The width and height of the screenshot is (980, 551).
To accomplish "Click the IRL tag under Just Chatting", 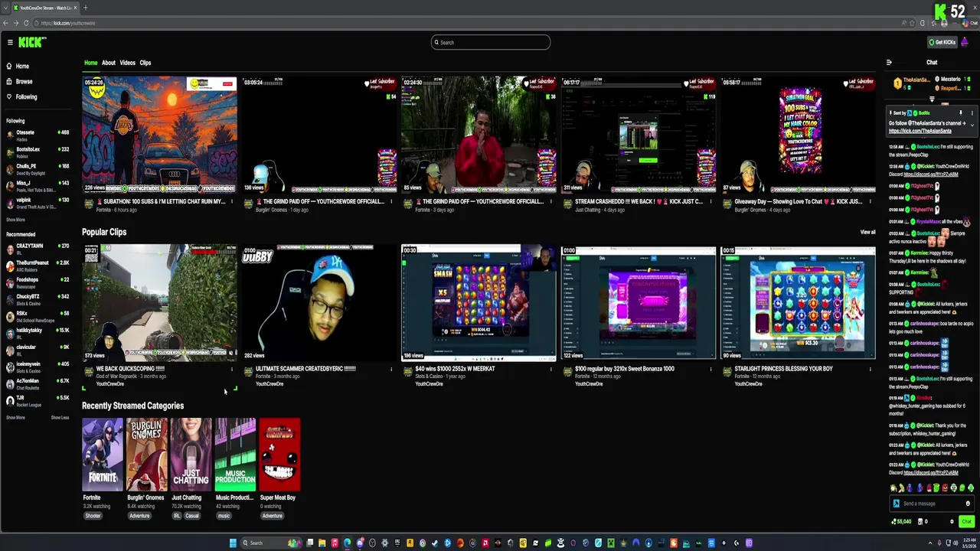I will (176, 516).
